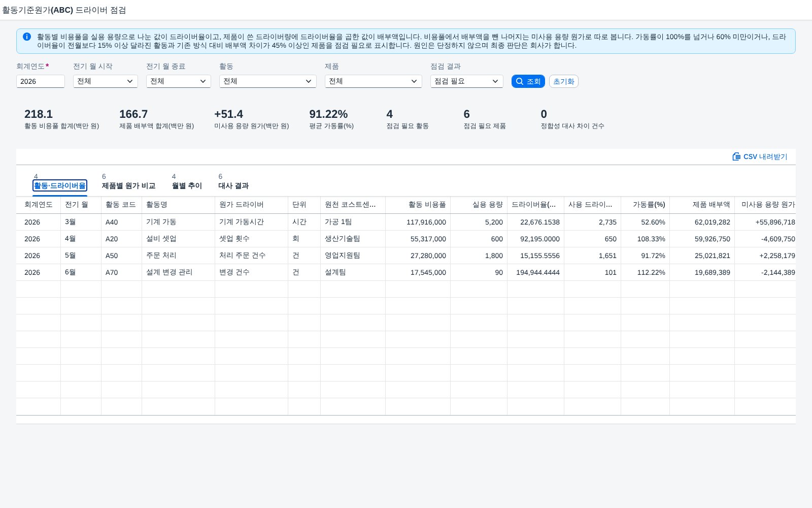Click the info icon in the blue notice banner
The height and width of the screenshot is (508, 812).
[27, 37]
